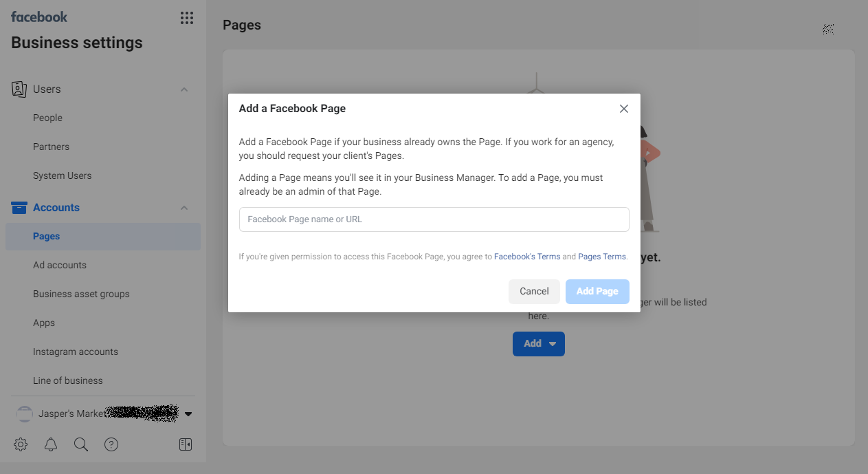
Task: Collapse the Accounts section chevron
Action: click(184, 208)
